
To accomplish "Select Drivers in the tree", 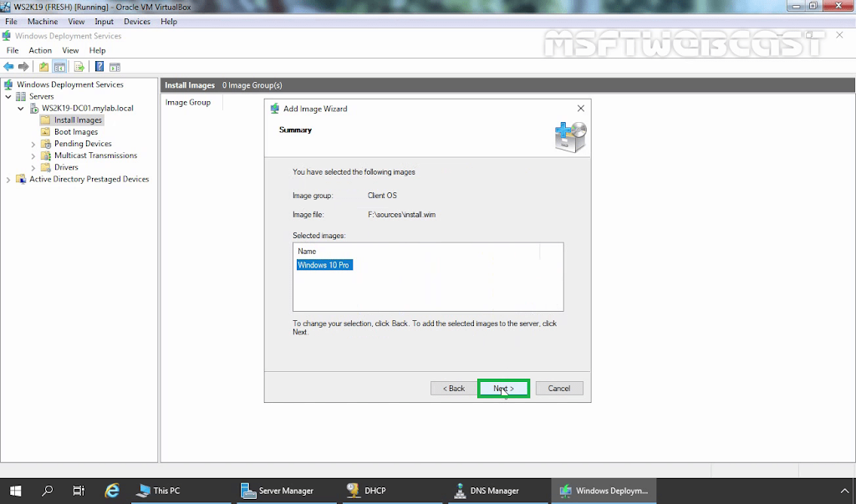I will pyautogui.click(x=66, y=167).
